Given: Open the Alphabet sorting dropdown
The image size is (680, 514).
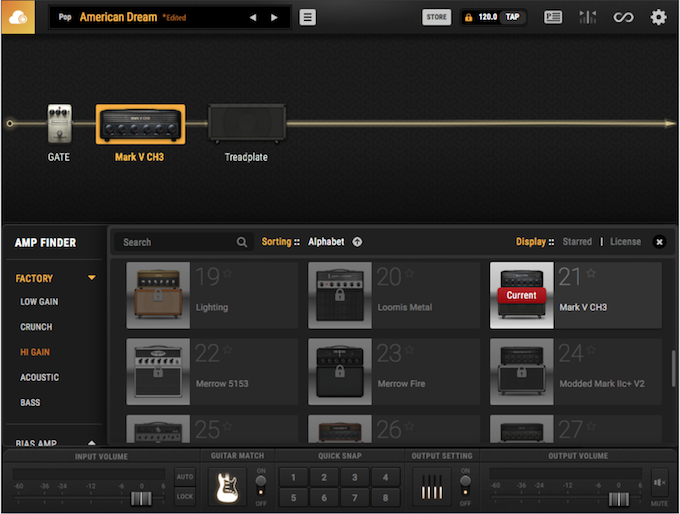Looking at the screenshot, I should click(326, 242).
